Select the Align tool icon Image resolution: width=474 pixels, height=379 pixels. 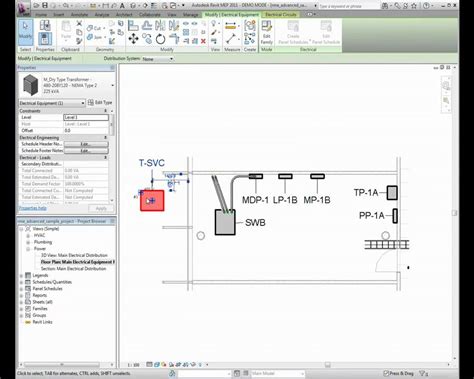pyautogui.click(x=133, y=25)
